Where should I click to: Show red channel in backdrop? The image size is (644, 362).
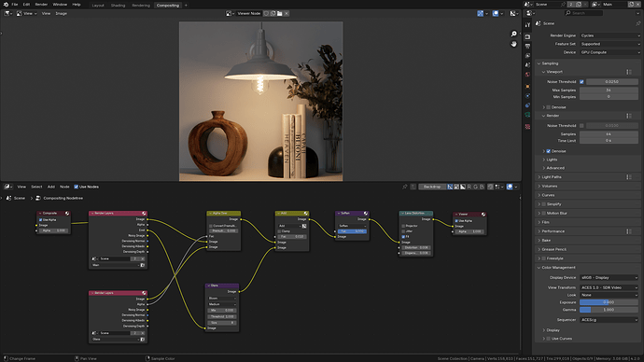tap(469, 187)
